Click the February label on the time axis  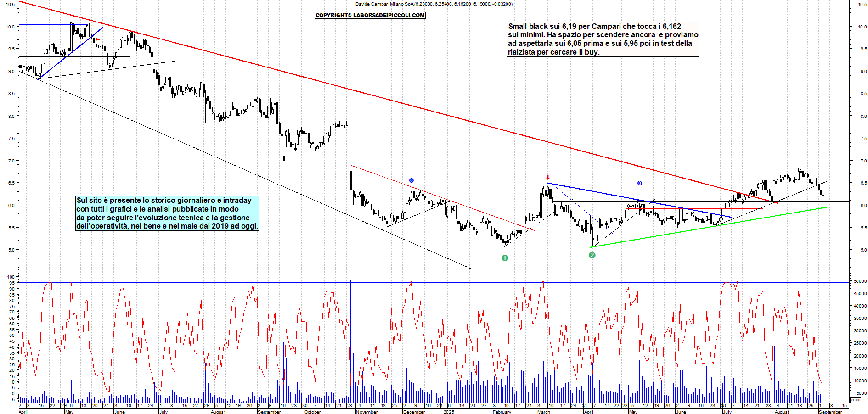tap(502, 412)
